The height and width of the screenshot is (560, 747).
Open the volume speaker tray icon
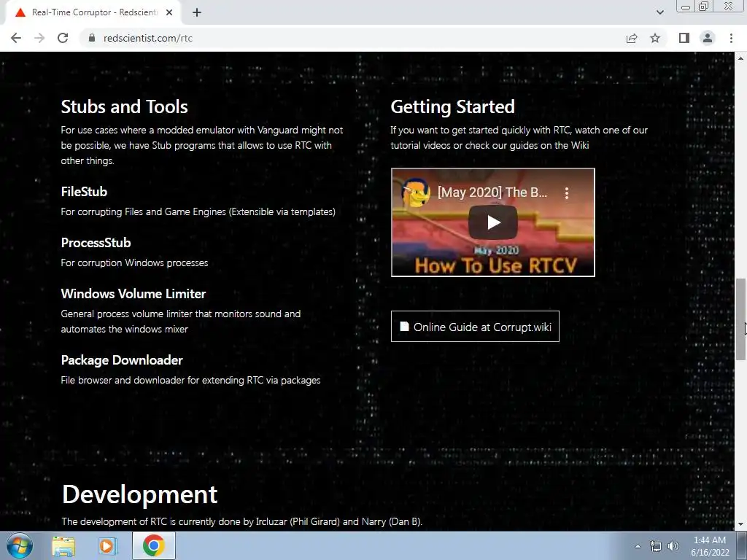pos(673,546)
